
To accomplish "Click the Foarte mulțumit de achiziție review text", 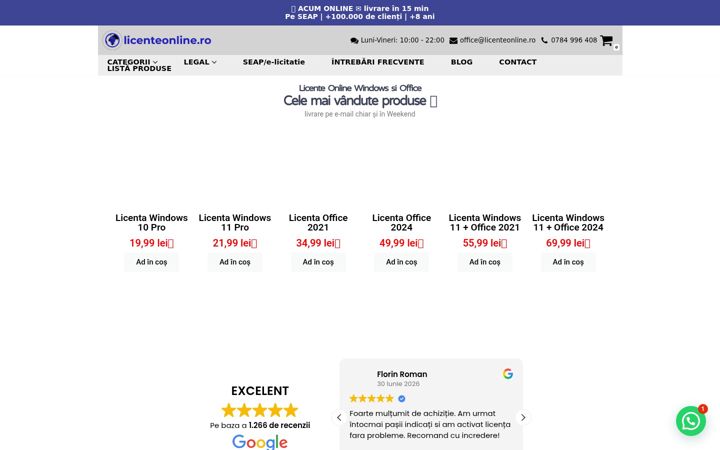I will click(x=430, y=424).
